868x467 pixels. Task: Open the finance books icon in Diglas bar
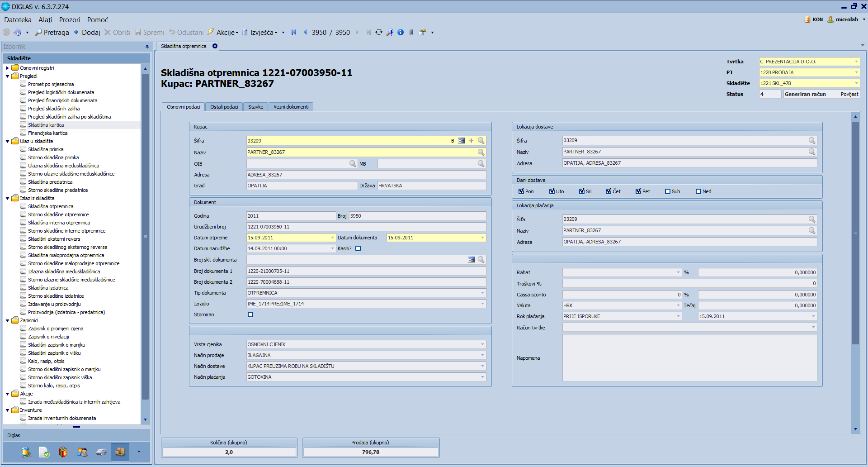pyautogui.click(x=63, y=452)
